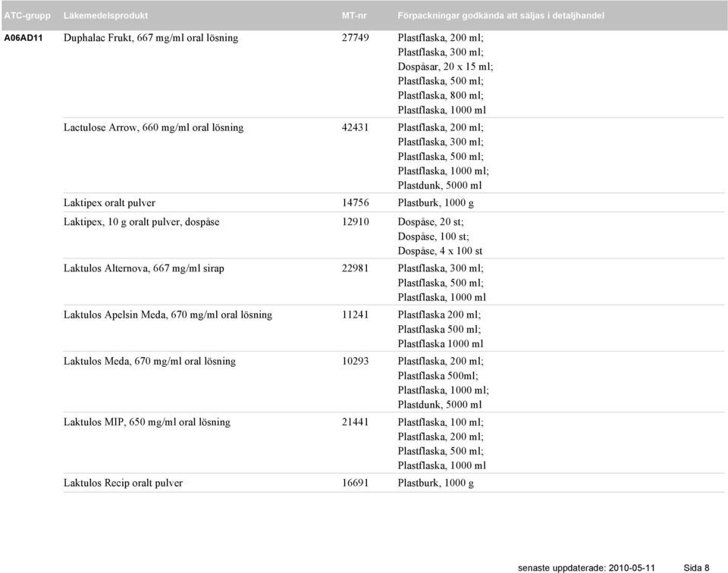Click senaste uppdaterade: 2010-05-11 footer

(586, 568)
